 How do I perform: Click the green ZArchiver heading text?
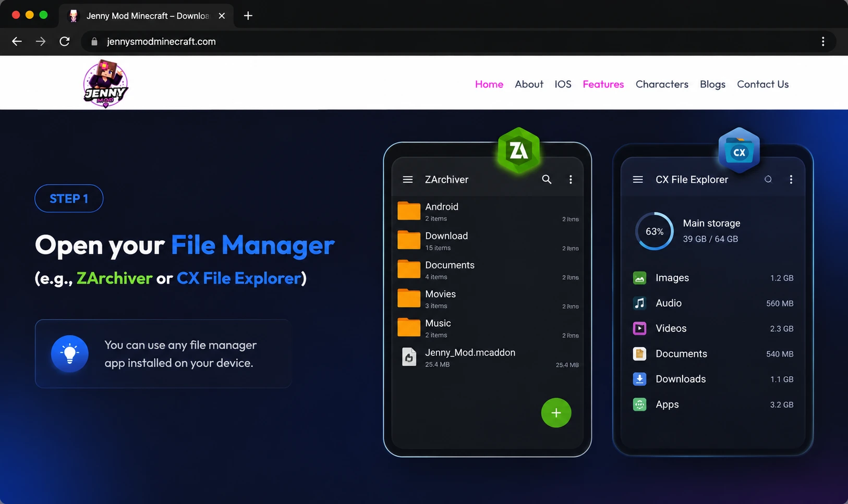point(114,278)
